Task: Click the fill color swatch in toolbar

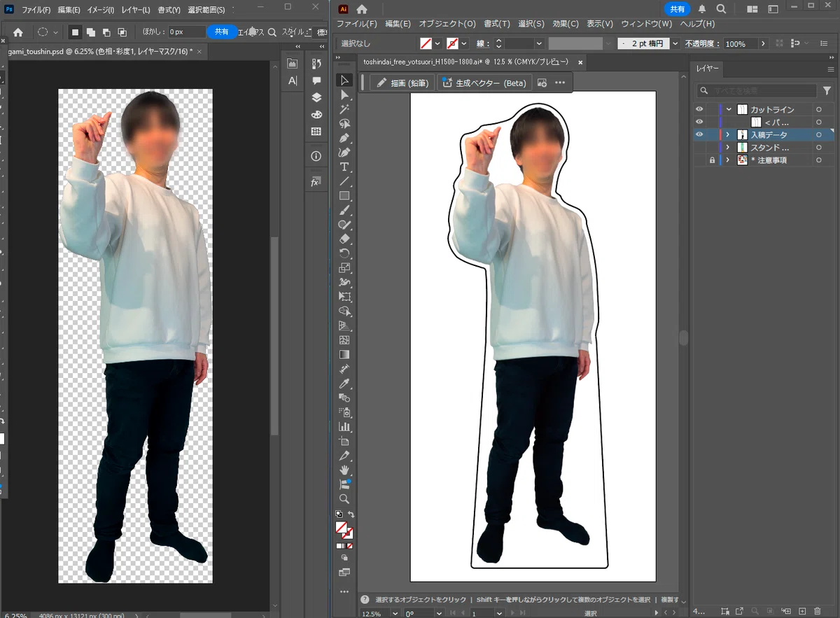Action: [342, 527]
